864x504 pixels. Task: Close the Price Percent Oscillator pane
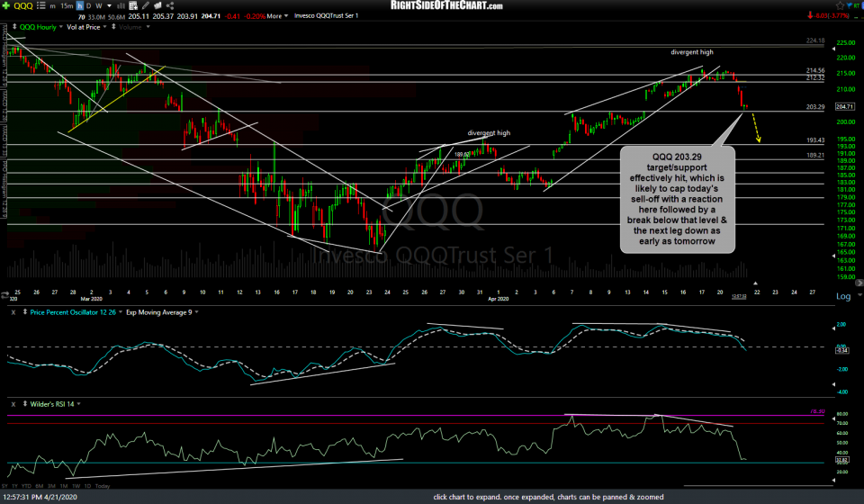pos(13,312)
